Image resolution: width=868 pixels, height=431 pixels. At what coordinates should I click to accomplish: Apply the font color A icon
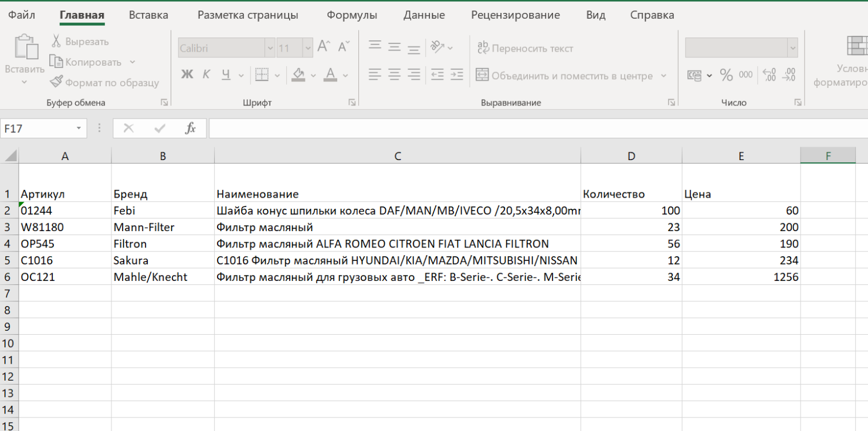pyautogui.click(x=330, y=74)
